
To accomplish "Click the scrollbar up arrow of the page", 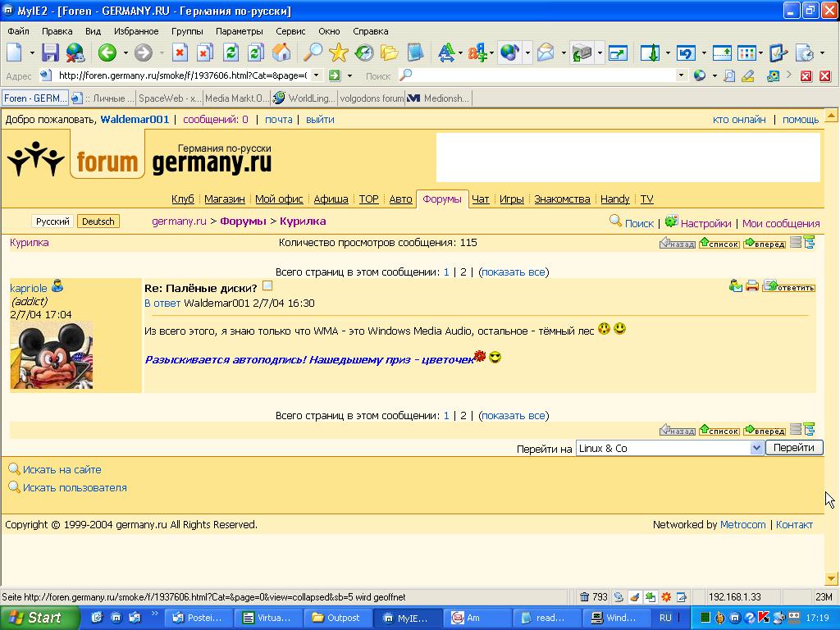I will 832,115.
